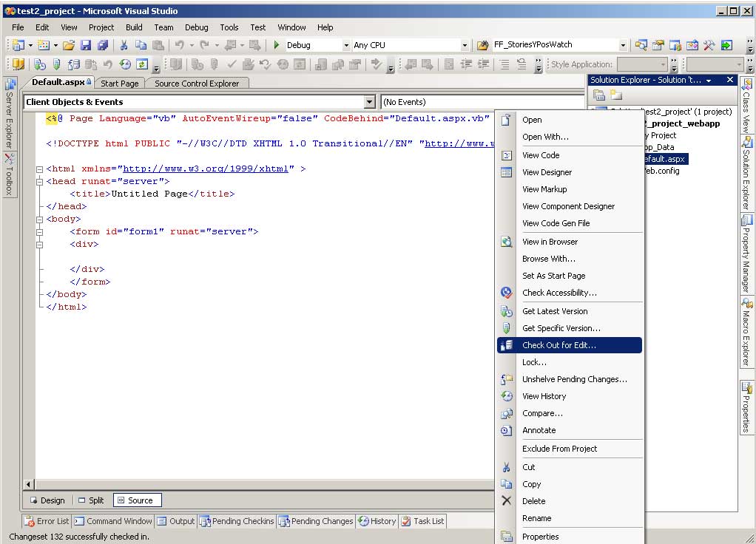Viewport: 756px width, 544px height.
Task: Choose Get Latest Version context menu entry
Action: 570,311
